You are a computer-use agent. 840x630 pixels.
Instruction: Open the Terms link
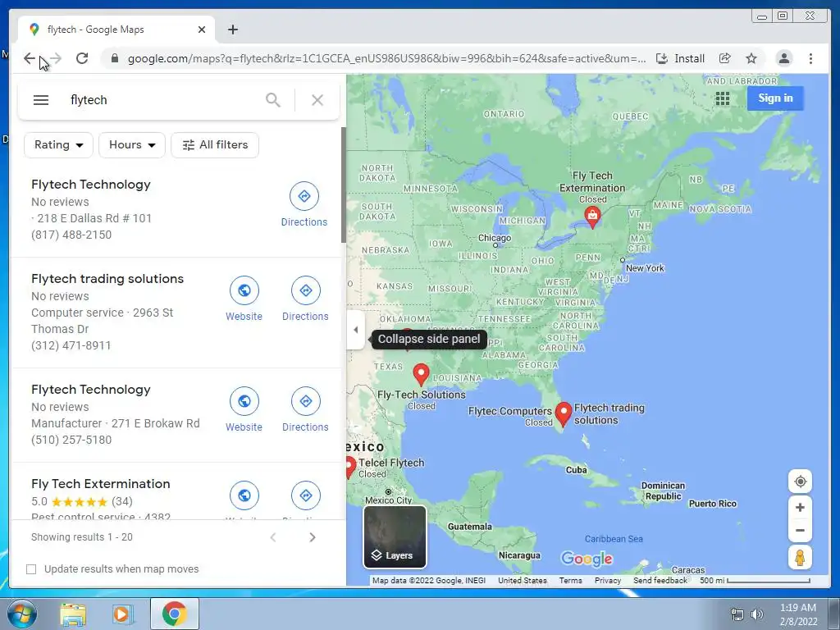coord(571,580)
